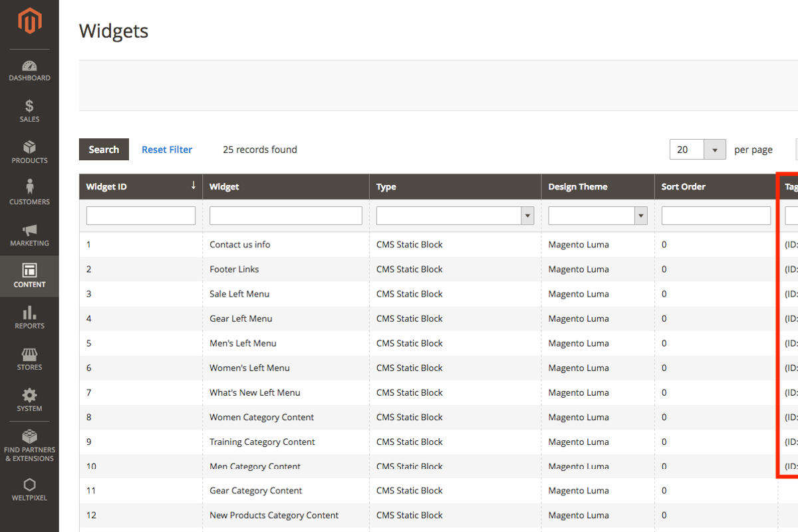Screen dimensions: 798x532
Task: Open New Products Category Content widget
Action: (x=274, y=515)
